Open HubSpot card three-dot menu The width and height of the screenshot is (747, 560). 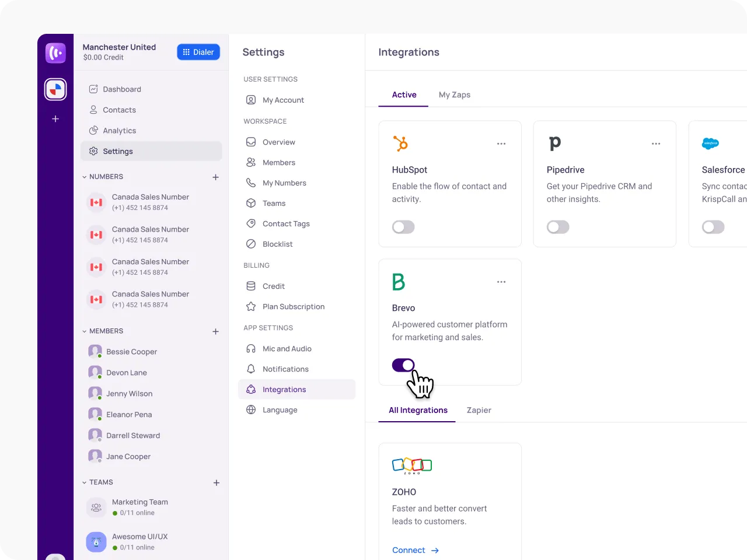[501, 143]
